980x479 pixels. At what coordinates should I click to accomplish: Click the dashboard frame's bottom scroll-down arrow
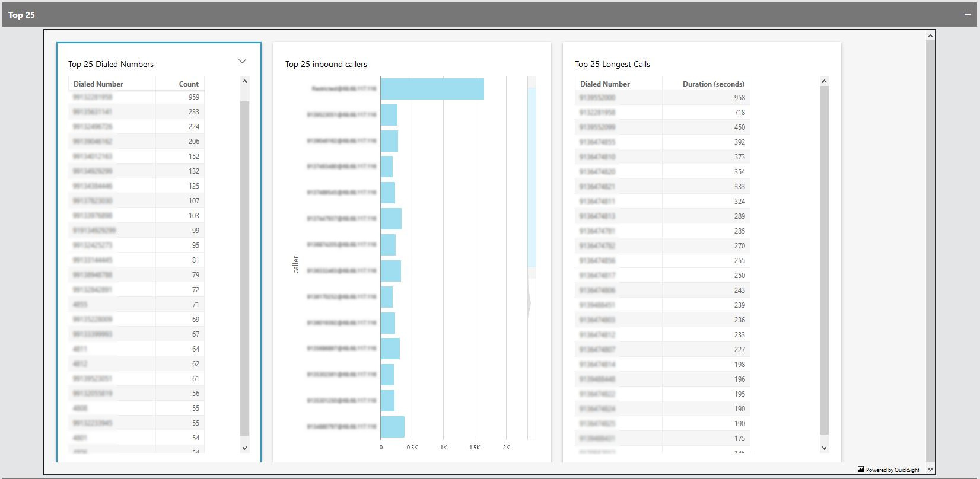tap(930, 470)
